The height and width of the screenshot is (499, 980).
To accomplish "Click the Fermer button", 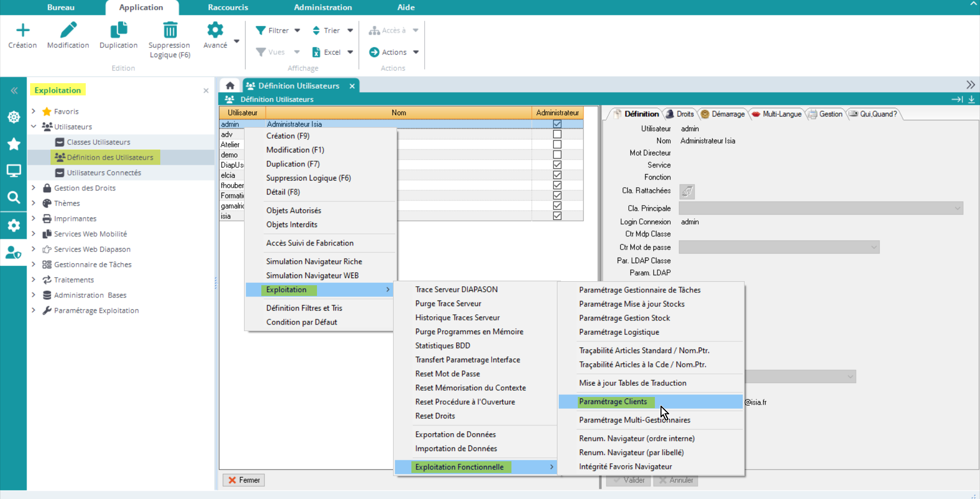I will [244, 480].
